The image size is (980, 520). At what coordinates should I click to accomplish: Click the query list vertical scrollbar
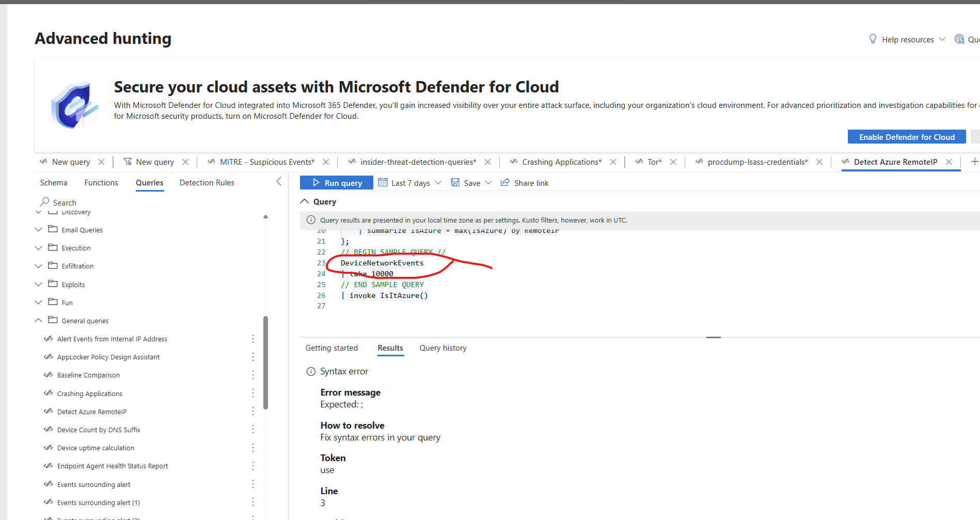[x=266, y=363]
